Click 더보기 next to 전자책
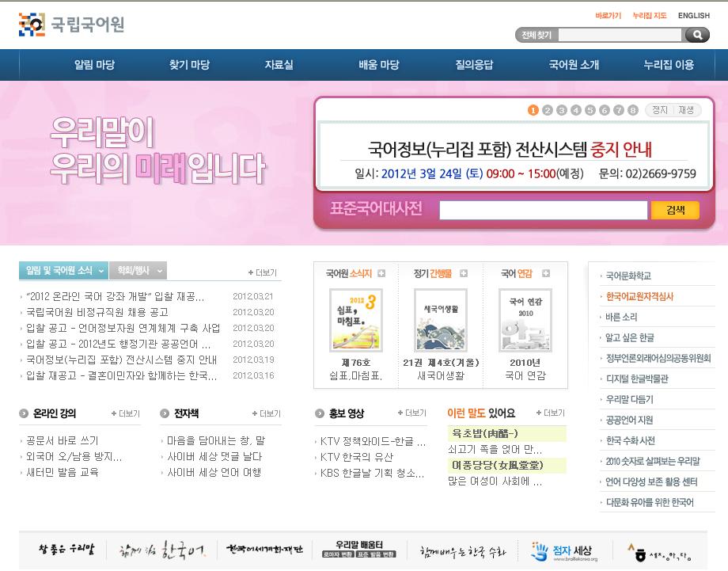The height and width of the screenshot is (571, 728). (x=267, y=413)
